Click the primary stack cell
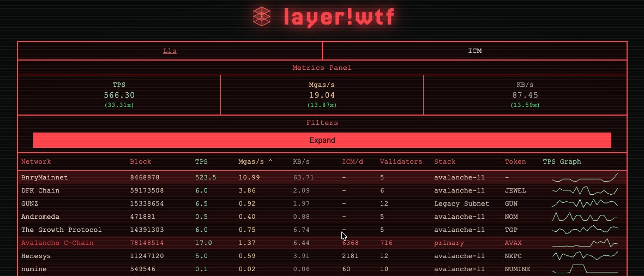The image size is (644, 276). (449, 243)
